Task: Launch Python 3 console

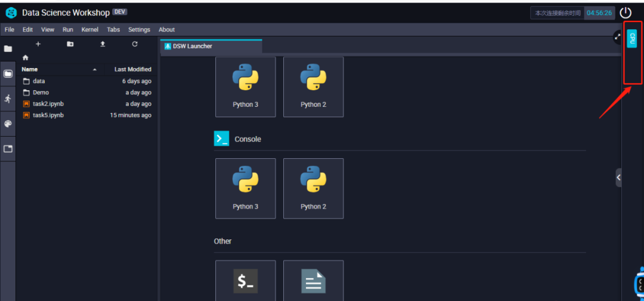Action: pyautogui.click(x=246, y=188)
